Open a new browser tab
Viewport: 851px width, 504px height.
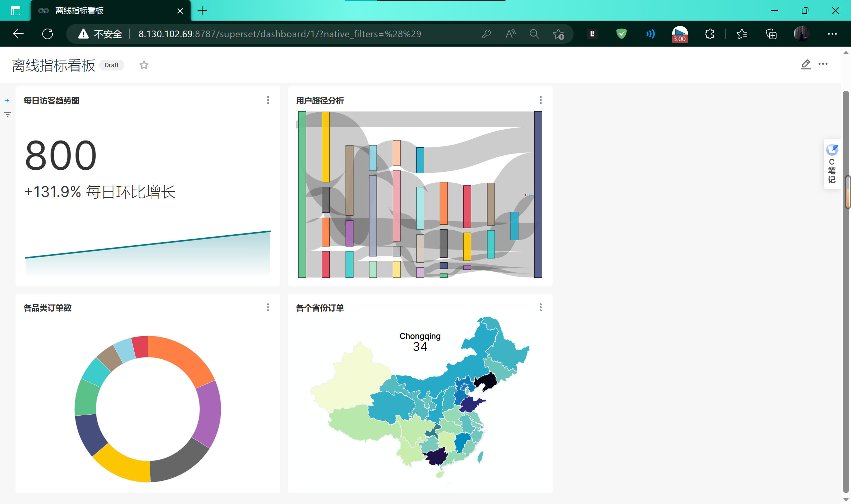(x=202, y=11)
